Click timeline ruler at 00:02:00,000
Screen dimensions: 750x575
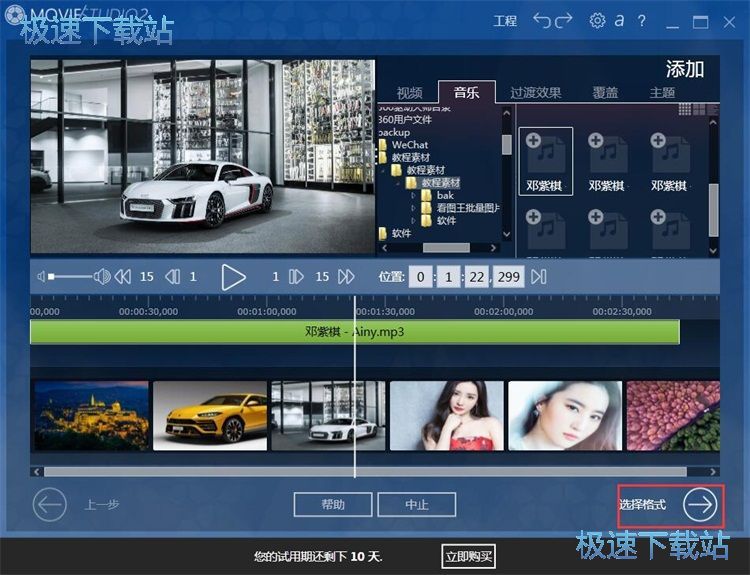click(x=503, y=311)
